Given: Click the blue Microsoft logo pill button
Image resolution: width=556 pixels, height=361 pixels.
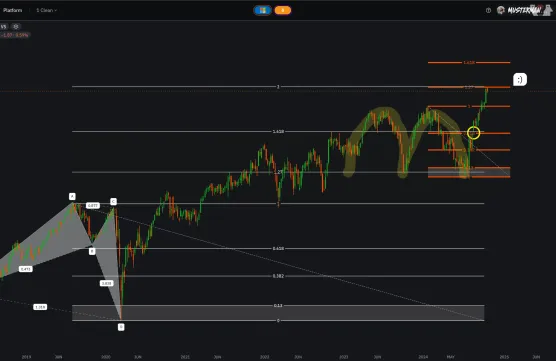Looking at the screenshot, I should pyautogui.click(x=263, y=10).
